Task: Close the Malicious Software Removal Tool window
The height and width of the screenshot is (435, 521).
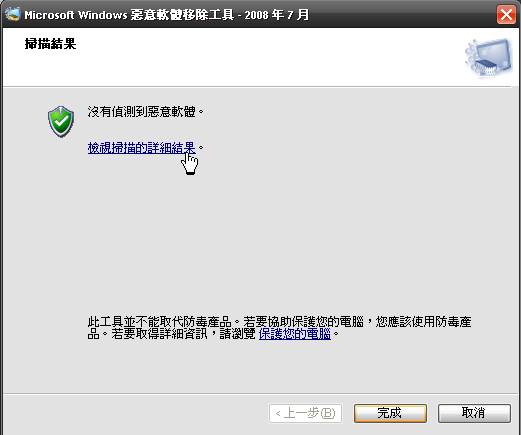Action: (506, 15)
